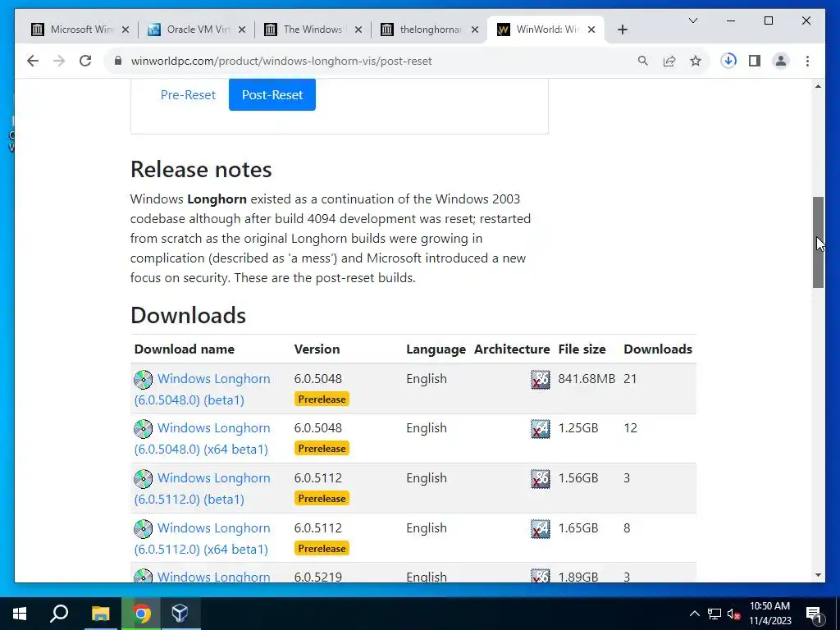Click x64 architecture icon for 1.25GB row
This screenshot has width=840, height=630.
tap(541, 428)
